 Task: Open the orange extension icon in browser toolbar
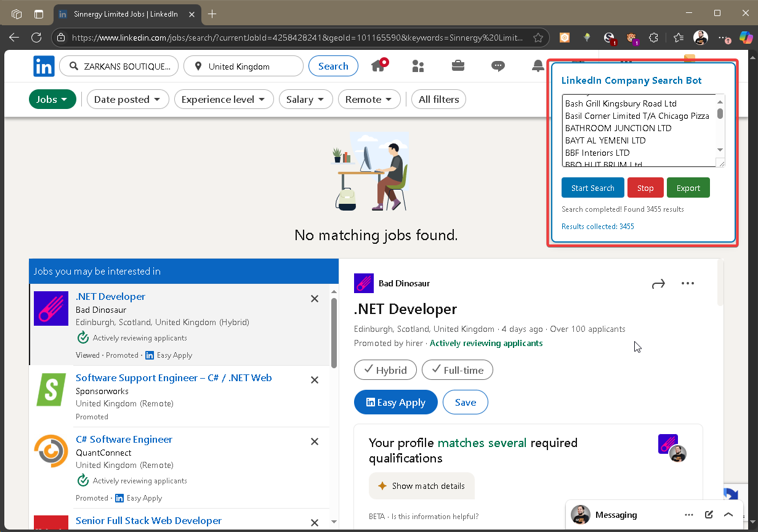pos(565,38)
